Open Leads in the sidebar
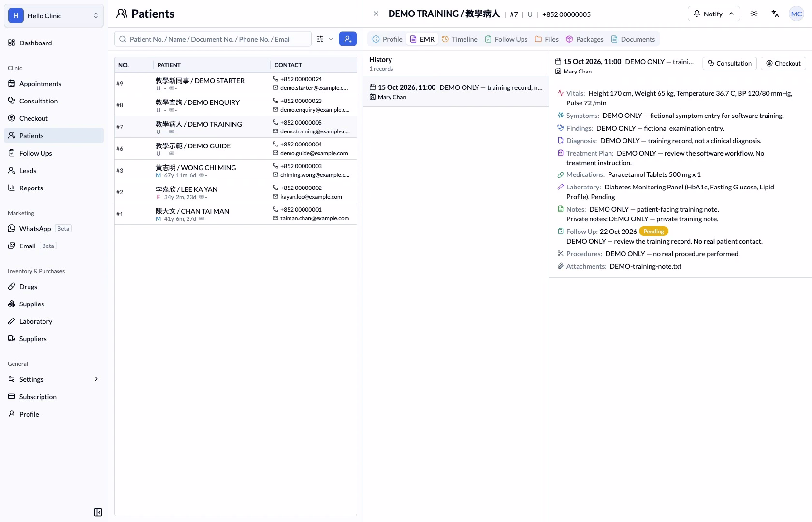The height and width of the screenshot is (522, 812). click(54, 171)
